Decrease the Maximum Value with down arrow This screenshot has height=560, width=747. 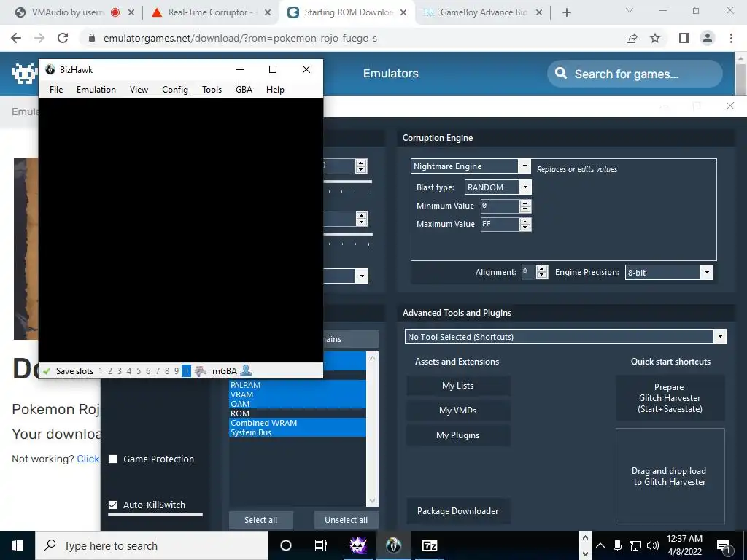point(525,227)
